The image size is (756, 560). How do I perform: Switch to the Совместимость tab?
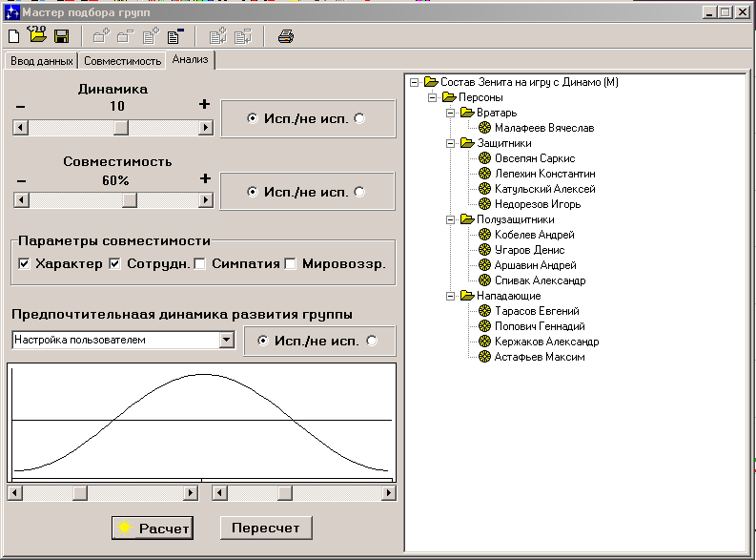pos(122,61)
